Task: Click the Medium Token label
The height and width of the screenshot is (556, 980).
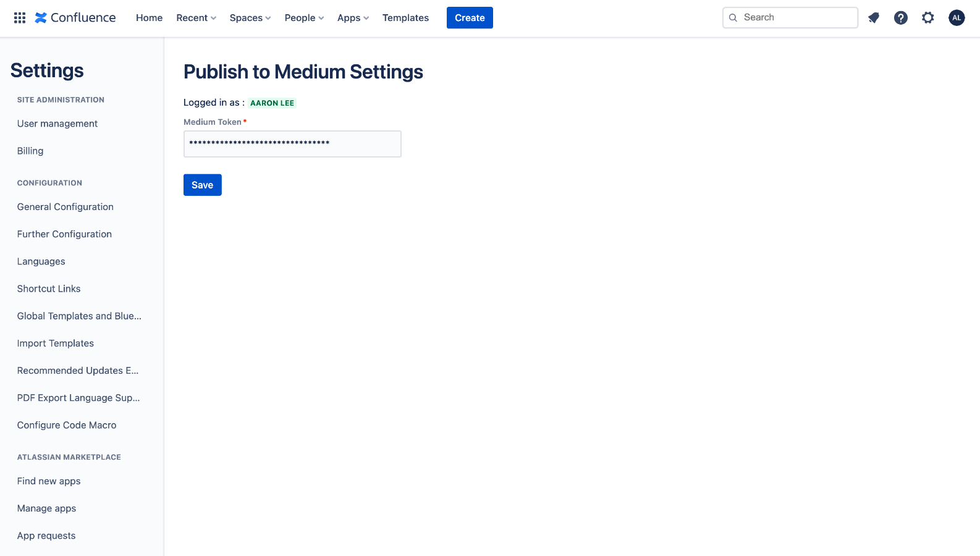Action: click(213, 122)
